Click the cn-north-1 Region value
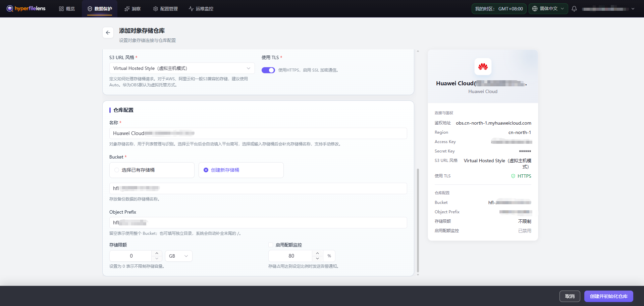This screenshot has height=306, width=644. 520,132
